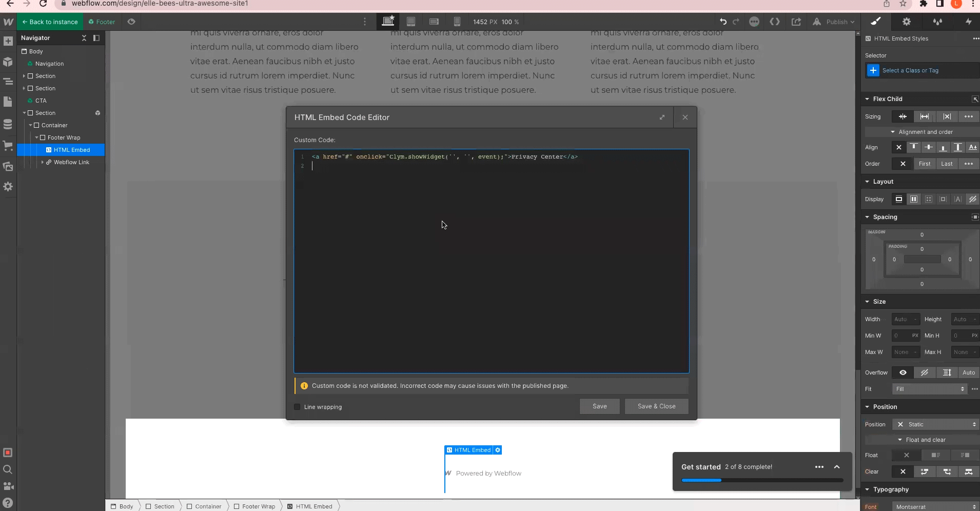
Task: Click Footer Wrap in bottom breadcrumb
Action: coord(254,506)
